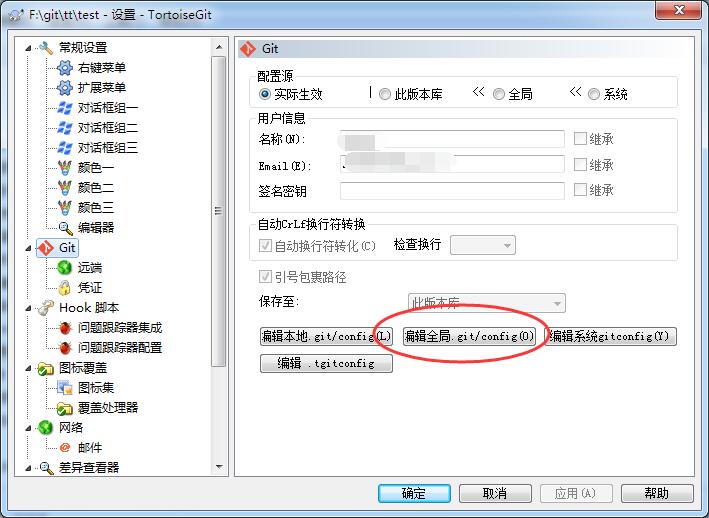Select the 对话框组一 Windows-flag icon
709x518 pixels.
(x=65, y=108)
